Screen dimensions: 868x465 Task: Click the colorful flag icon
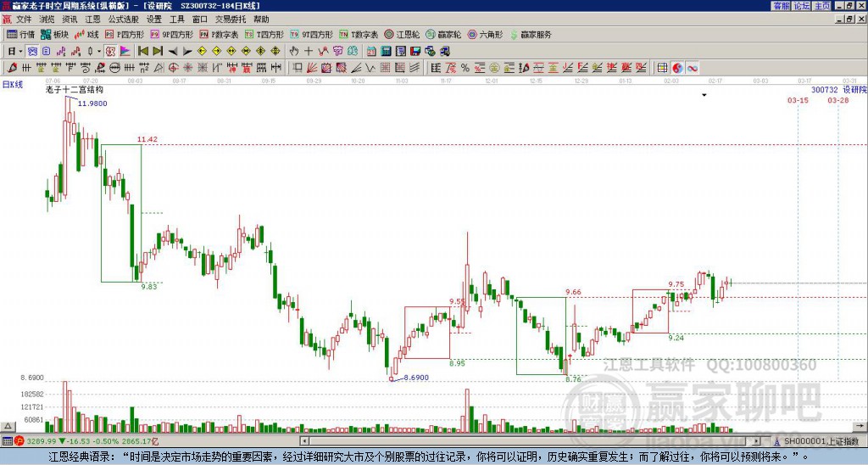[125, 52]
